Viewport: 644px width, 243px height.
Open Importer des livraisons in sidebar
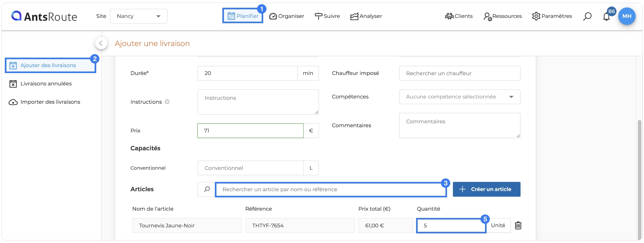(x=44, y=102)
